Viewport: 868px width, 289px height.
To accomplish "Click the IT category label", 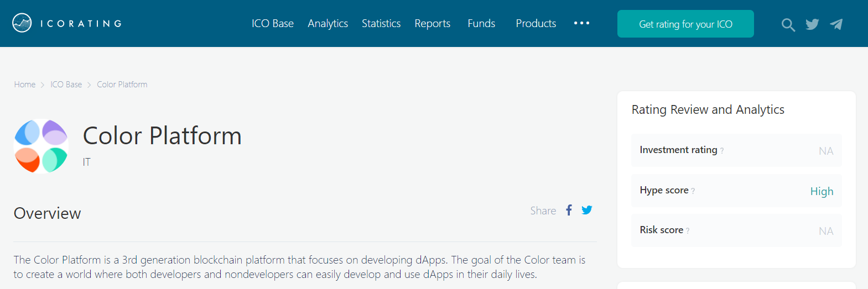I will pyautogui.click(x=86, y=162).
